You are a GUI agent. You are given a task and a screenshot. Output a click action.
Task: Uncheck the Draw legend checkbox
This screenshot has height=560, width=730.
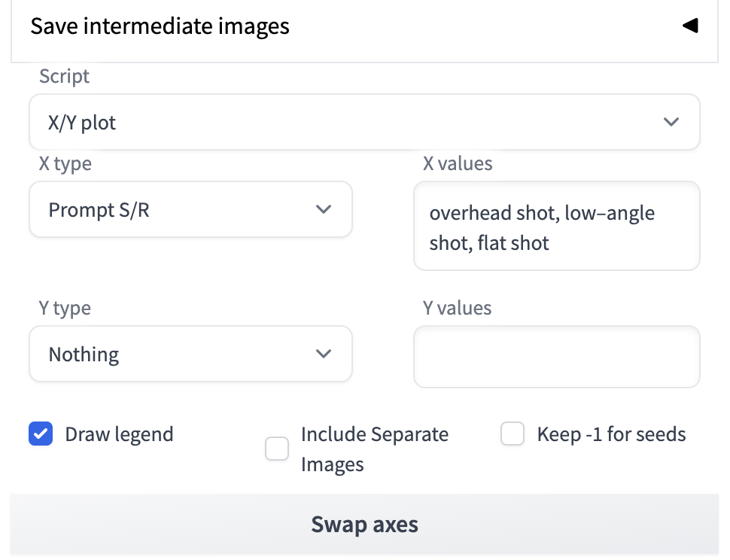pos(41,434)
